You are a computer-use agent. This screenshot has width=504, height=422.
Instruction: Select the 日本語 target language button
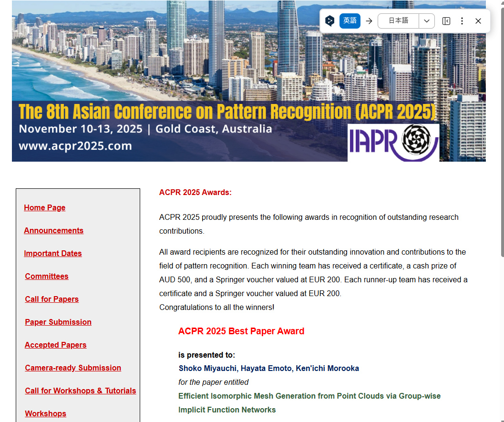click(398, 21)
